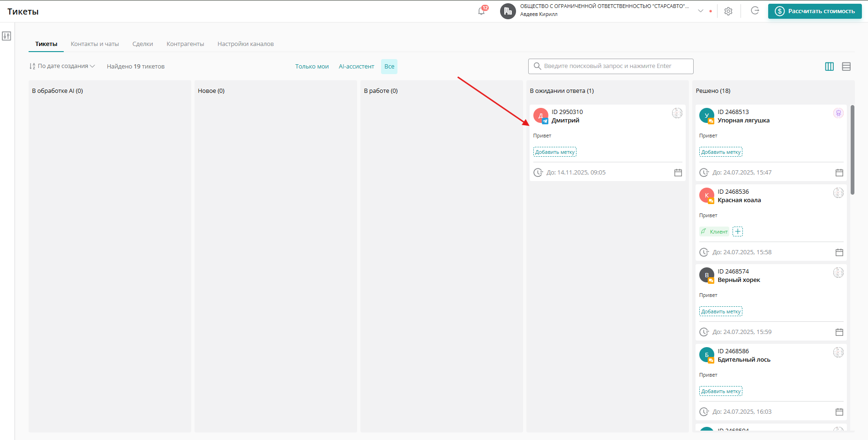The image size is (868, 440).
Task: Click avatar of Верный хорек
Action: pos(707,275)
